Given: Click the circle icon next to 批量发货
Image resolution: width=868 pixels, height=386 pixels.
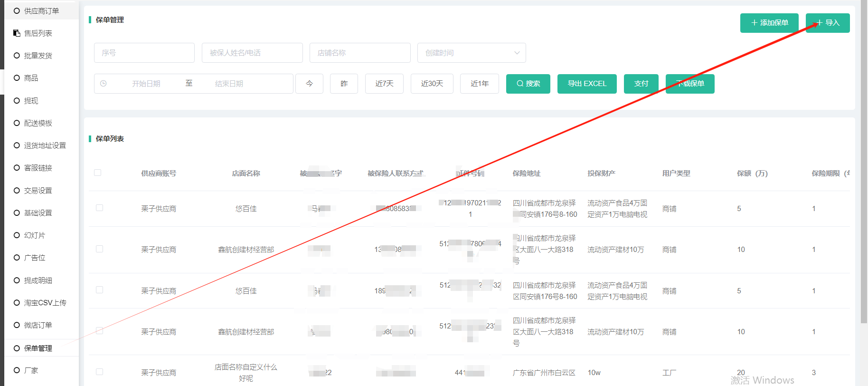Looking at the screenshot, I should [x=17, y=56].
